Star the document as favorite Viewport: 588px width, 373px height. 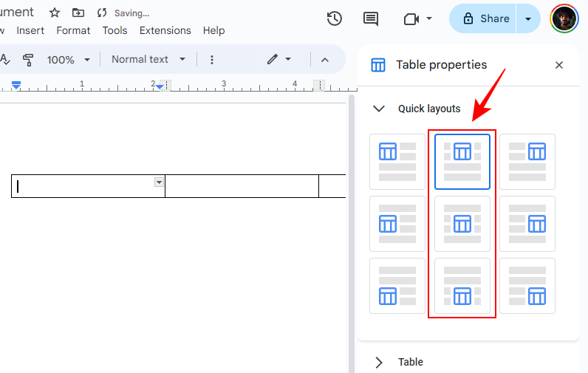tap(55, 13)
